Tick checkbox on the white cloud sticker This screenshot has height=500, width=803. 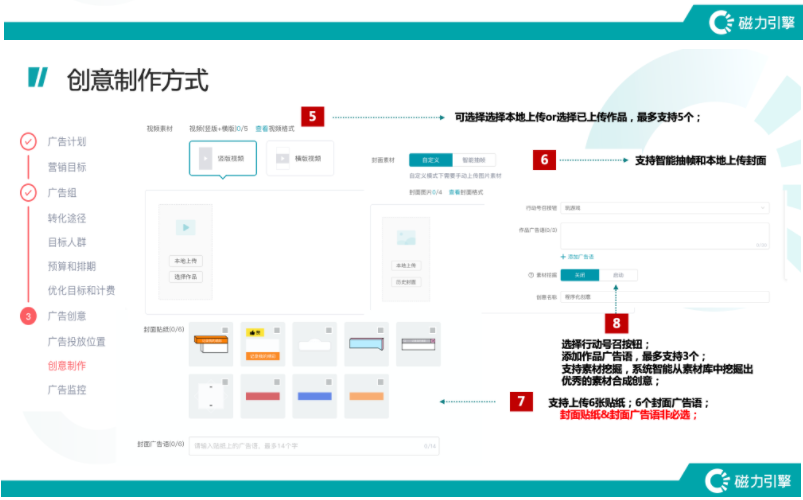click(x=329, y=330)
